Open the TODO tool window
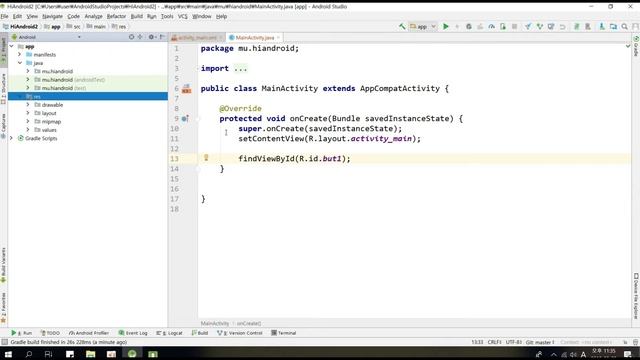The width and height of the screenshot is (640, 360). [x=50, y=333]
